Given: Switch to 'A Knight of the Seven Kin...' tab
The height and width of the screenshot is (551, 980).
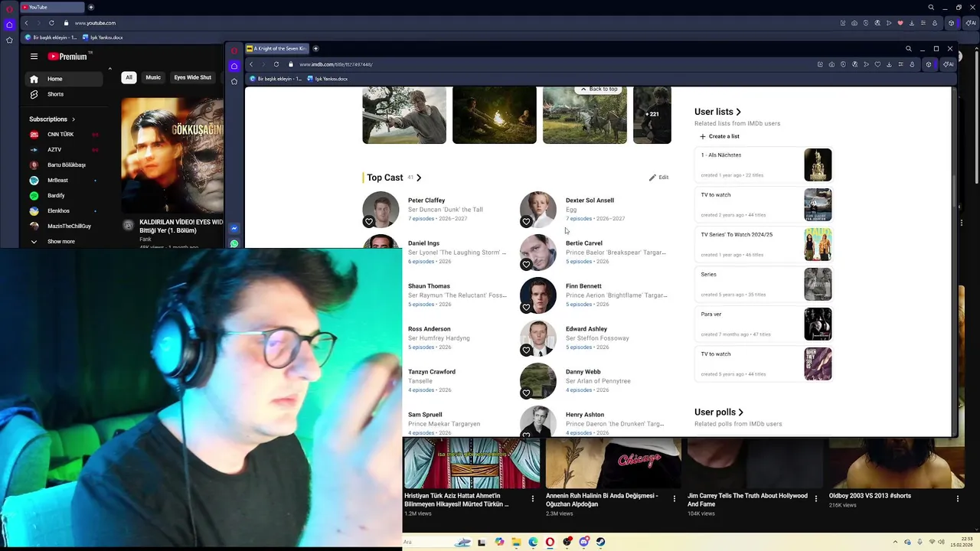Looking at the screenshot, I should click(x=276, y=49).
